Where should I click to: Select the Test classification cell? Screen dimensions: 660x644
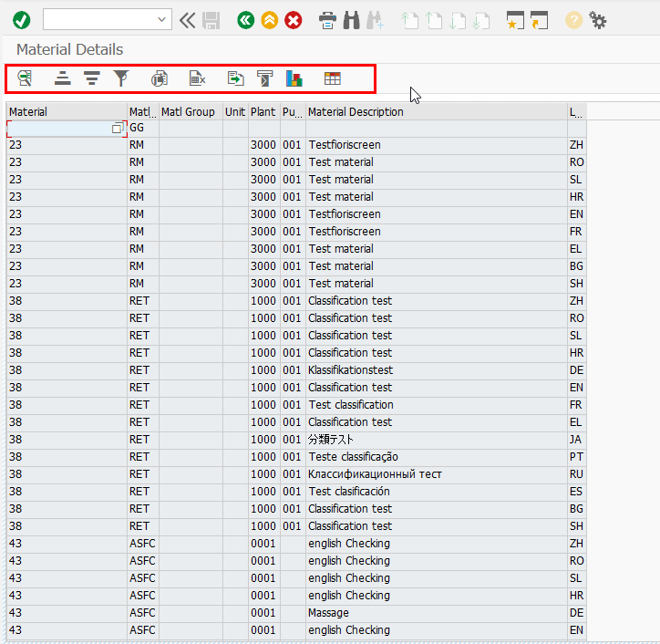click(x=436, y=405)
